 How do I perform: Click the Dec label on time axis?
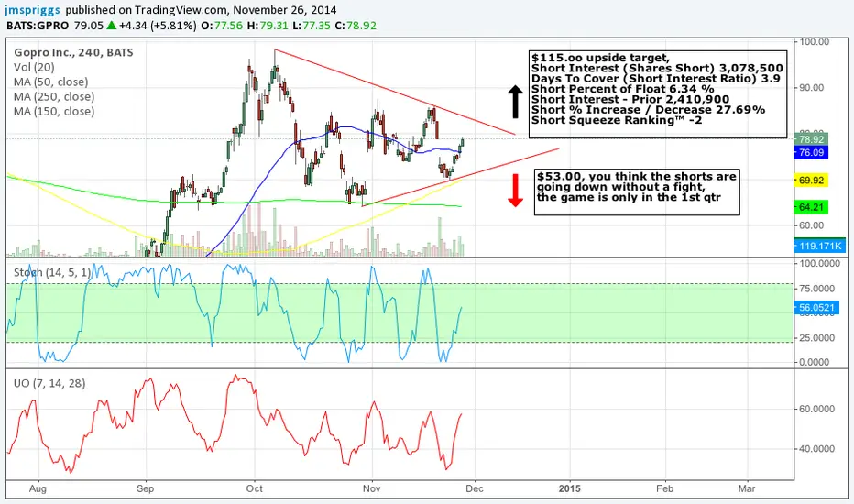click(x=475, y=488)
